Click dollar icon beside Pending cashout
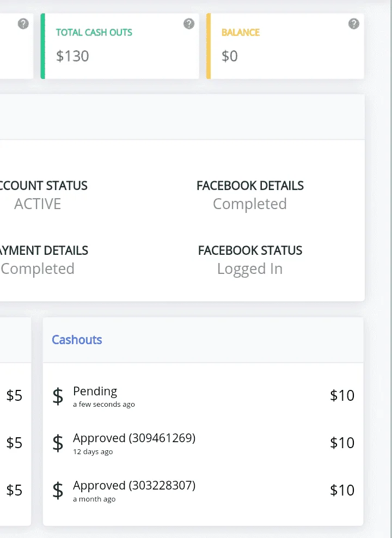Screen dimensions: 392x538 tap(58, 396)
